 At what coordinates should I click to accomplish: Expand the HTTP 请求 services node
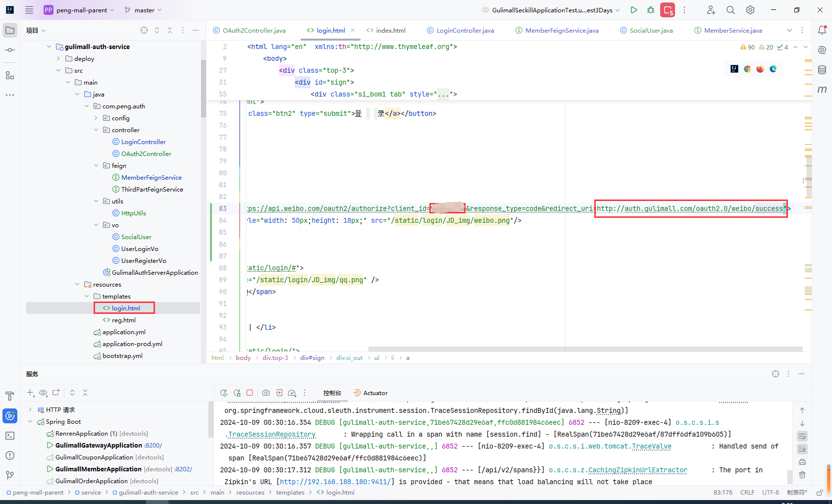coord(30,409)
